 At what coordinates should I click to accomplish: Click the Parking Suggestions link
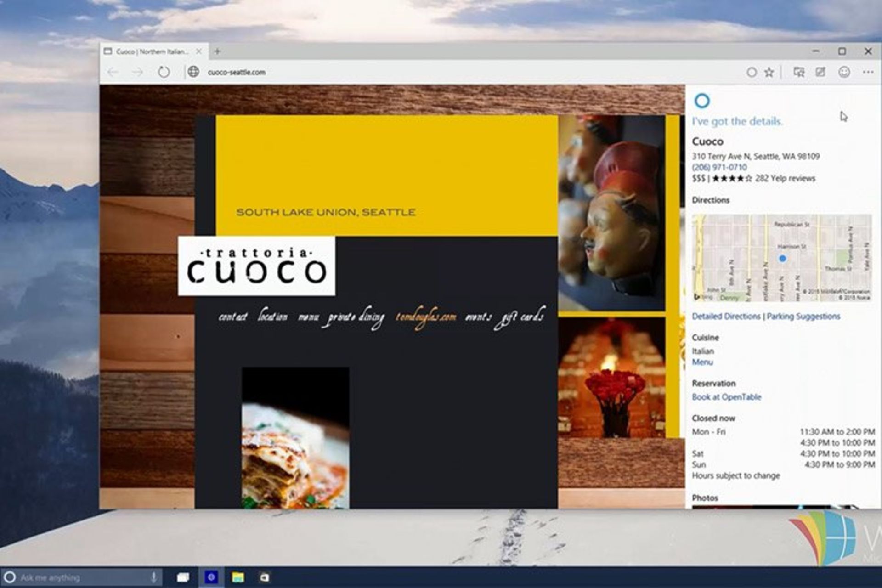(803, 316)
